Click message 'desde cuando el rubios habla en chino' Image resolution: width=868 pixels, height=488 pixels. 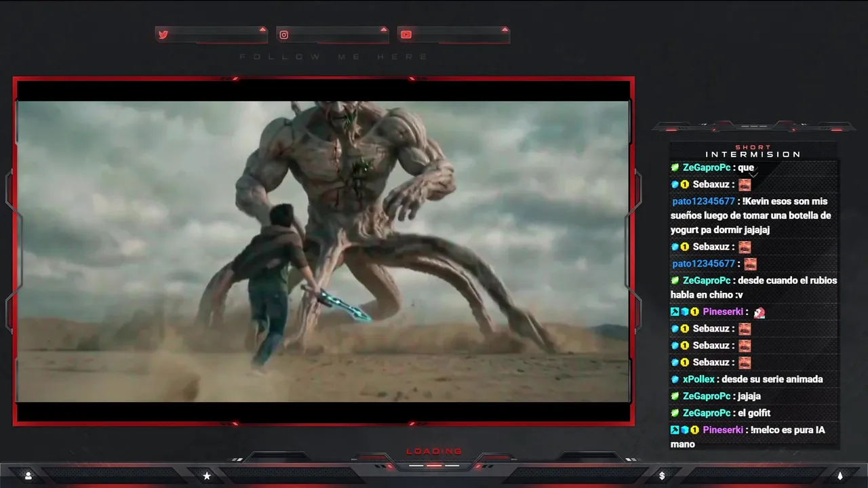tap(754, 287)
